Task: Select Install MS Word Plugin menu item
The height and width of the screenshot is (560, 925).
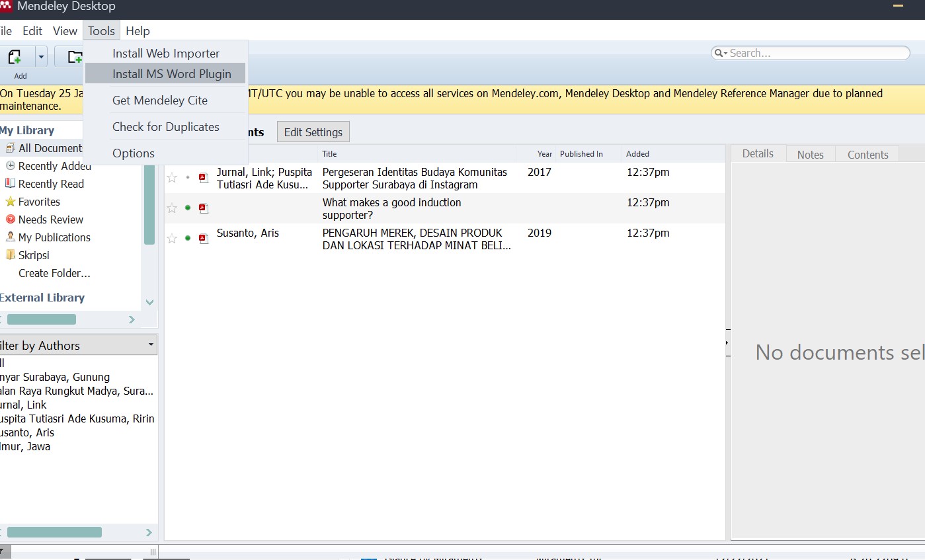Action: point(171,74)
